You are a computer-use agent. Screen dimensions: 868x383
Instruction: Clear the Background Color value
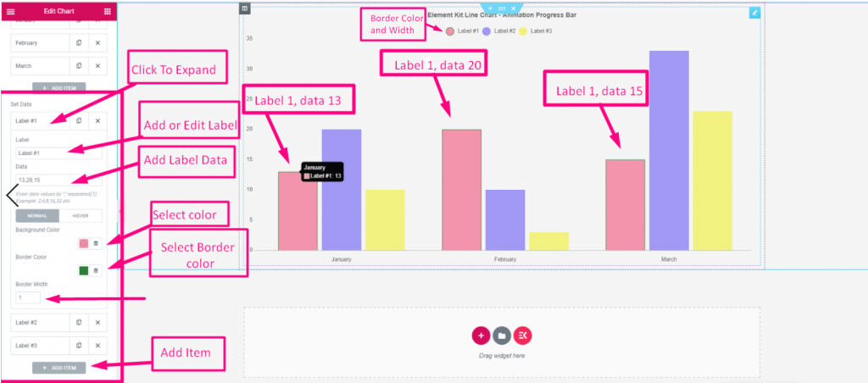point(96,243)
